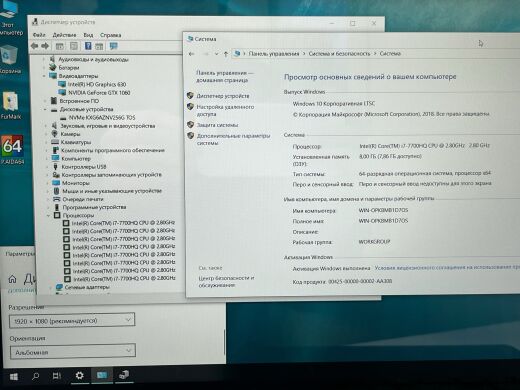Open 'Настройка удаленного доступа' link
The width and height of the screenshot is (520, 390).
225,110
